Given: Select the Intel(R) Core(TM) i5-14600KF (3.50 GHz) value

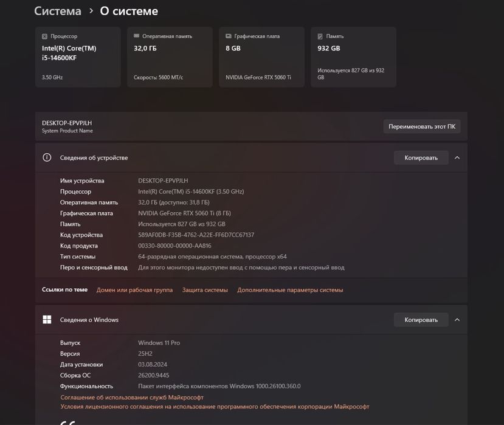Looking at the screenshot, I should [x=191, y=192].
